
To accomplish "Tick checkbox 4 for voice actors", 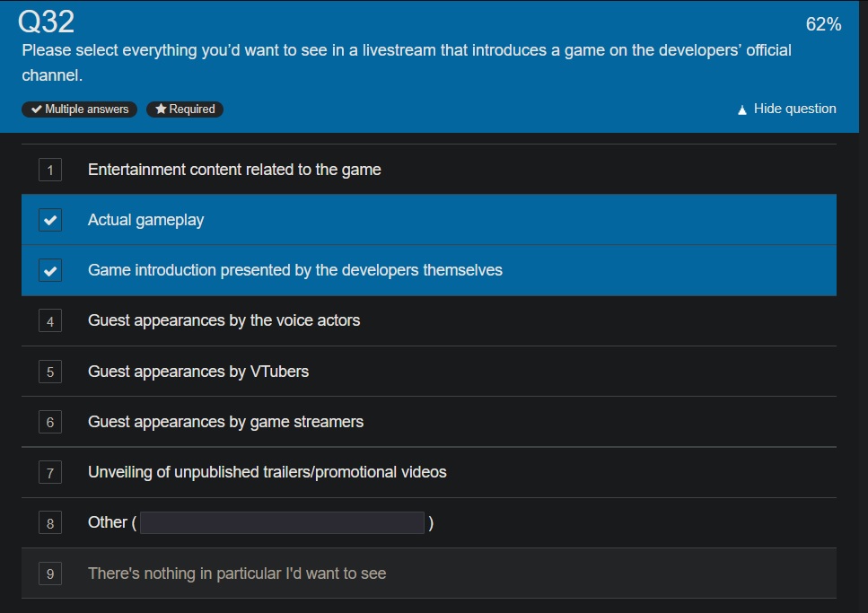I will click(x=50, y=320).
